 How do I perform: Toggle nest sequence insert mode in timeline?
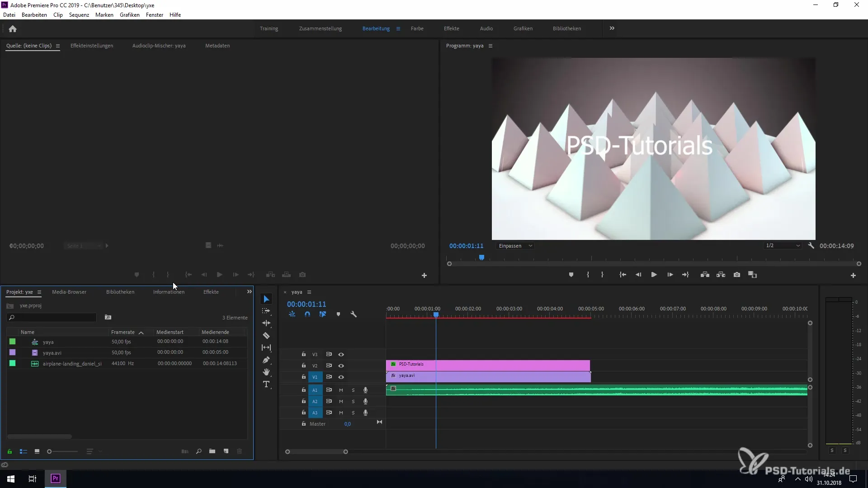(x=292, y=314)
